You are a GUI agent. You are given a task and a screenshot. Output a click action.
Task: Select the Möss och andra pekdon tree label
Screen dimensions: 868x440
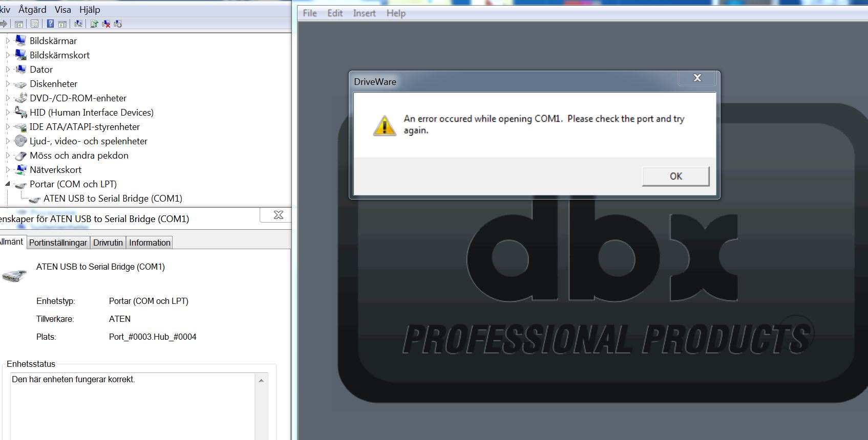[x=79, y=156]
